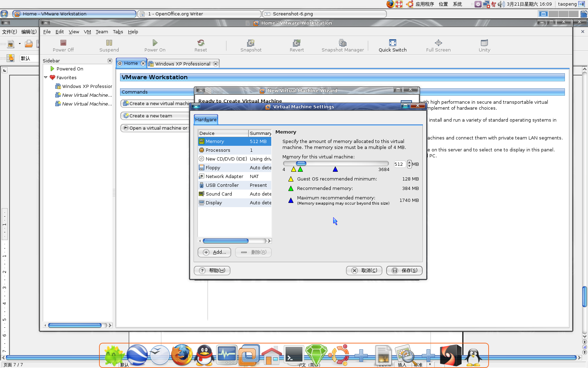Open VMware icon in the dock
Image resolution: width=588 pixels, height=368 pixels.
point(249,355)
